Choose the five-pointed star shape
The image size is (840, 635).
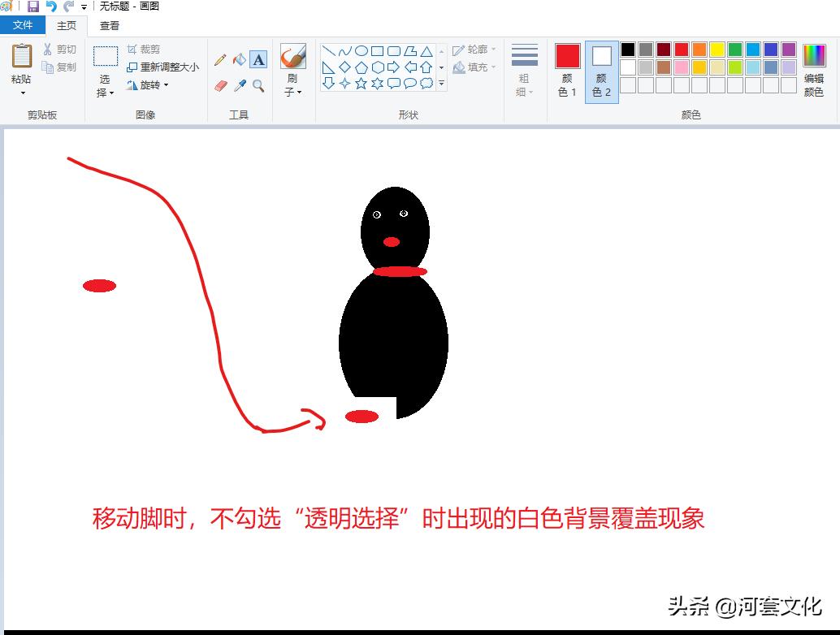362,83
